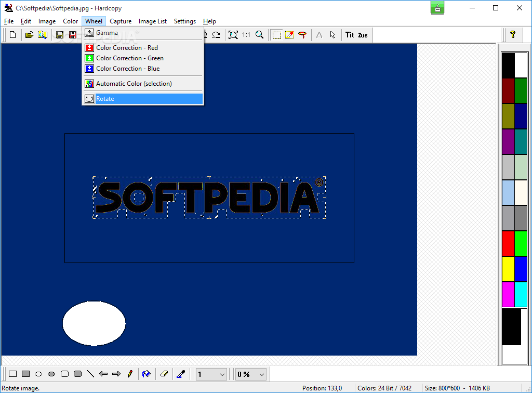Screen dimensions: 532x393
Task: Open the Settings menu
Action: coord(185,21)
